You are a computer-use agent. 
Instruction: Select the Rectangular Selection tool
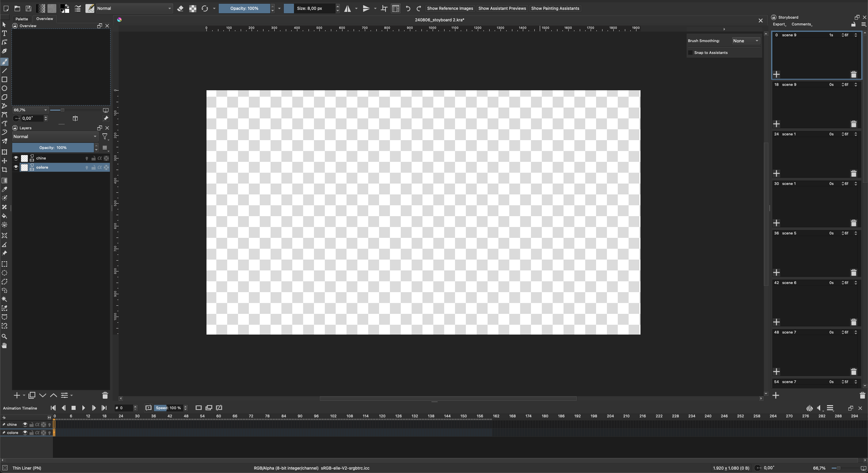click(x=4, y=264)
